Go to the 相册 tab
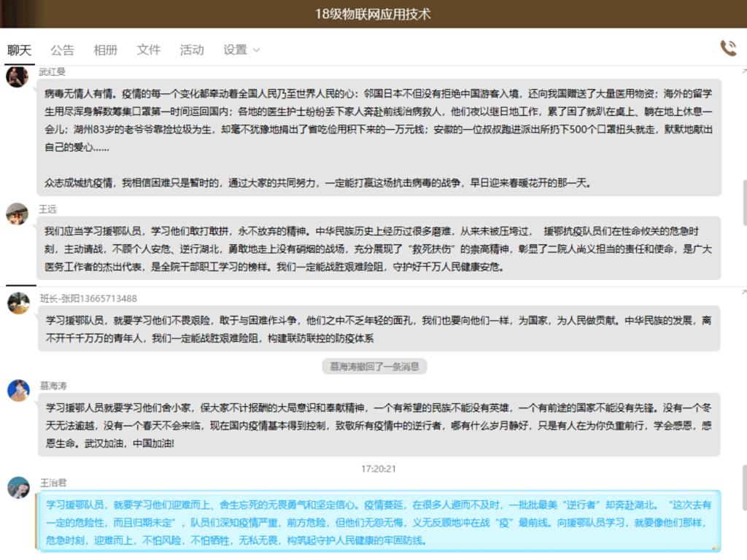Screen dimensions: 747x560 (105, 50)
